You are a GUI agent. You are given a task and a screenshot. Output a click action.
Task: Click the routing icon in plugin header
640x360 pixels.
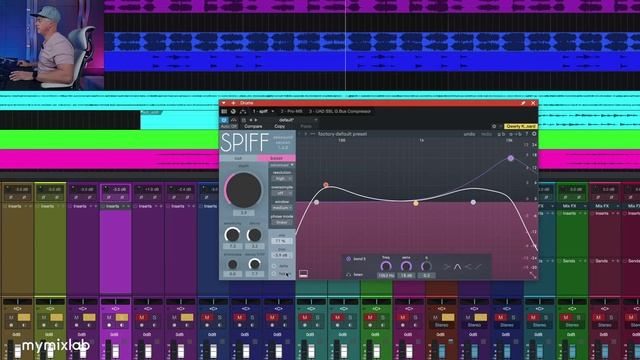click(243, 111)
